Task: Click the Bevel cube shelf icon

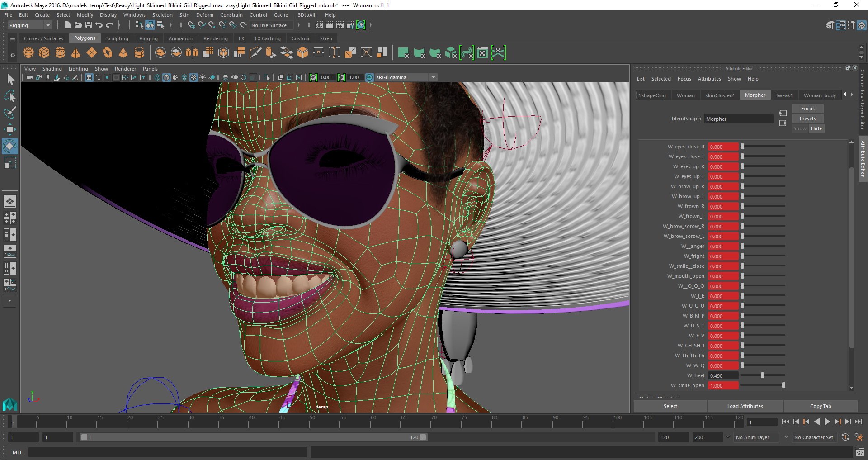Action: point(302,53)
